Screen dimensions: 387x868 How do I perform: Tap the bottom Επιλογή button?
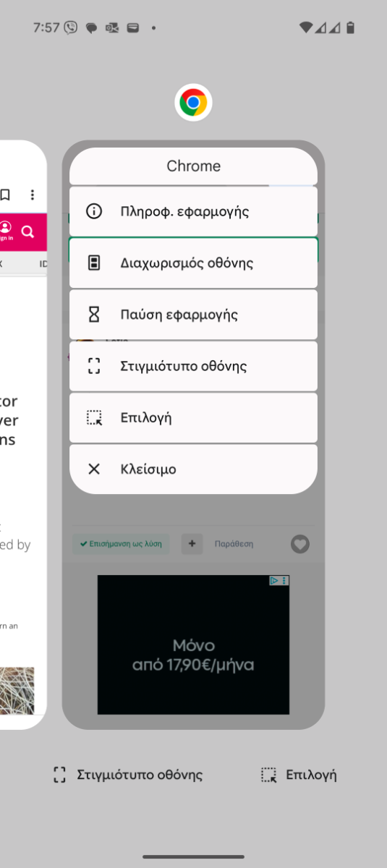[x=299, y=775]
